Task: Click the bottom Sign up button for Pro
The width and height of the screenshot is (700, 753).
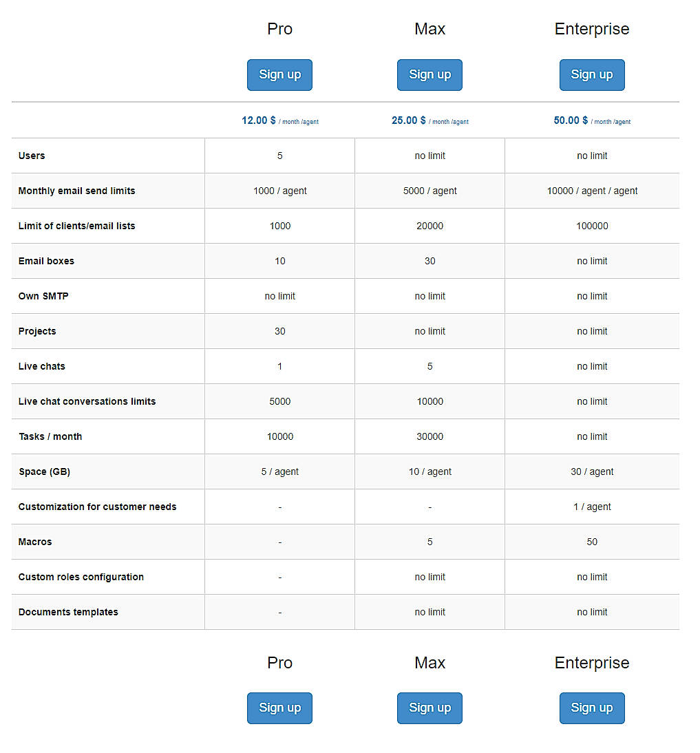Action: pos(279,708)
